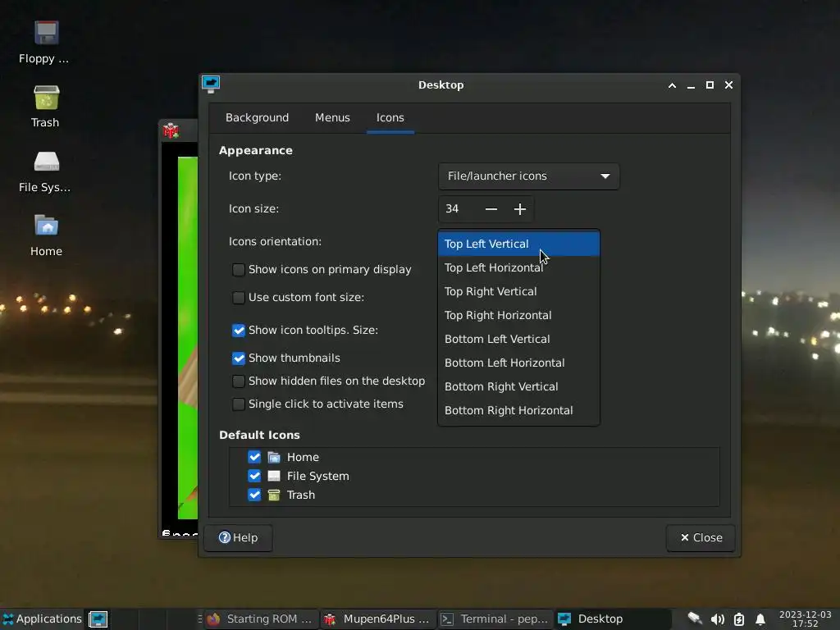Click the Trash bin icon in Default Icons
The width and height of the screenshot is (840, 630).
[274, 495]
